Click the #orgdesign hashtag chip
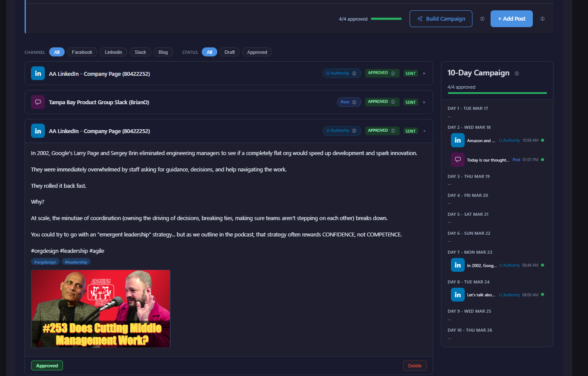588x376 pixels. click(x=45, y=262)
